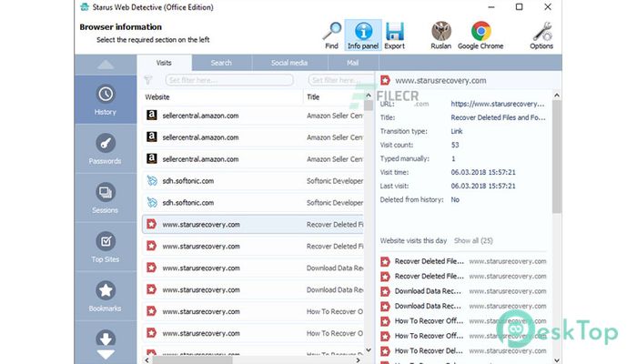The image size is (637, 364).
Task: Maximize the Starus Web Detective window
Action: 520,7
